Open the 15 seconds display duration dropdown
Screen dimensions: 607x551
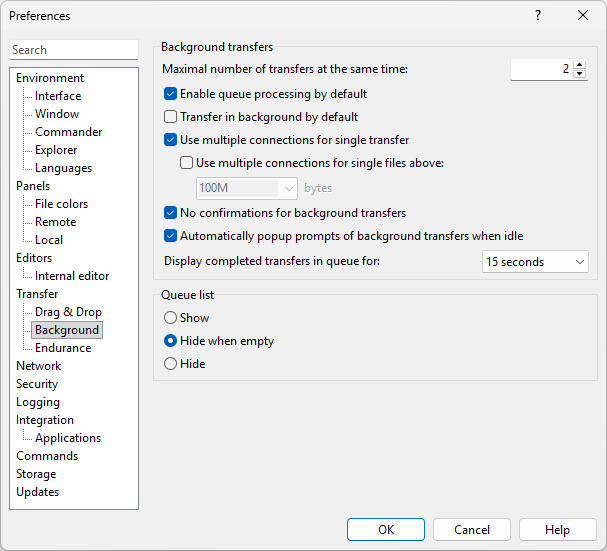(x=535, y=262)
